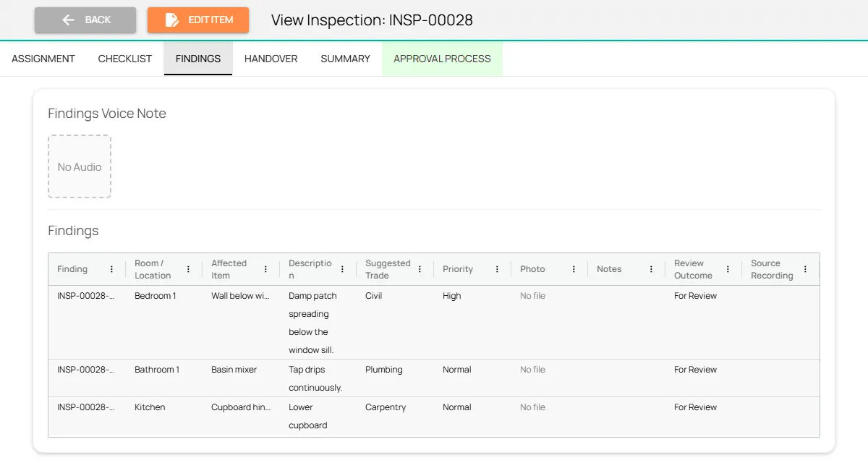Switch to the CHECKLIST tab
Image resolution: width=868 pixels, height=463 pixels.
tap(125, 59)
